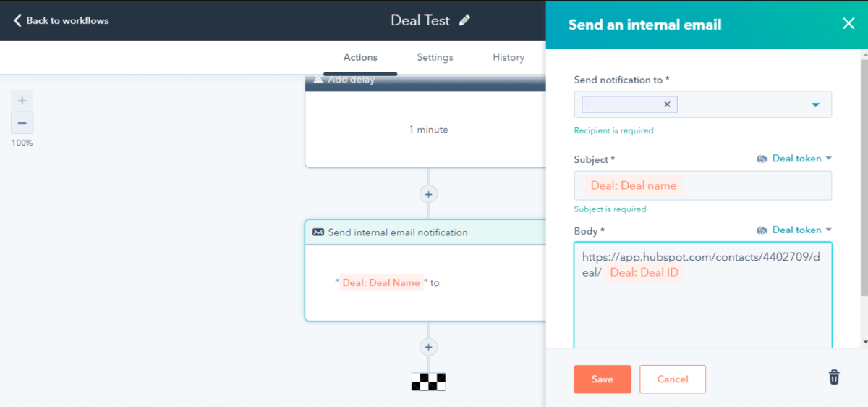Open the History tab

pyautogui.click(x=509, y=57)
